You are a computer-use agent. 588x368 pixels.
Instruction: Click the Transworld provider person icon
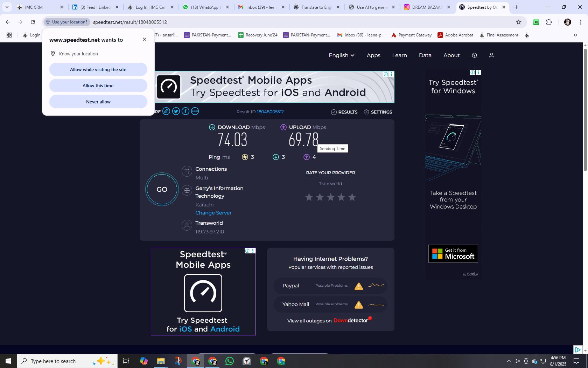[x=187, y=225]
